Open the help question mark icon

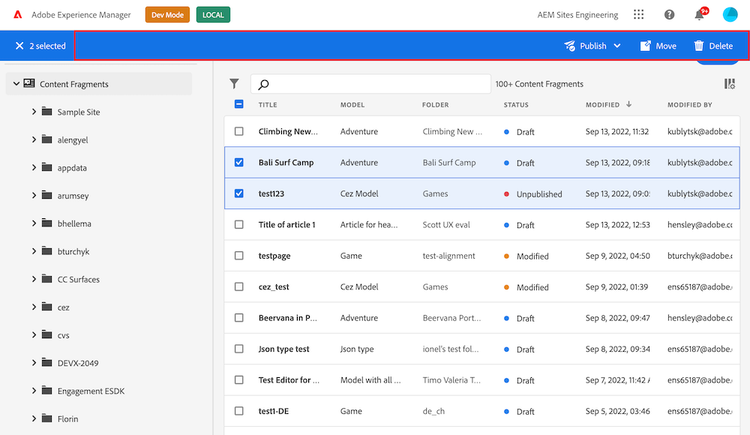point(669,15)
